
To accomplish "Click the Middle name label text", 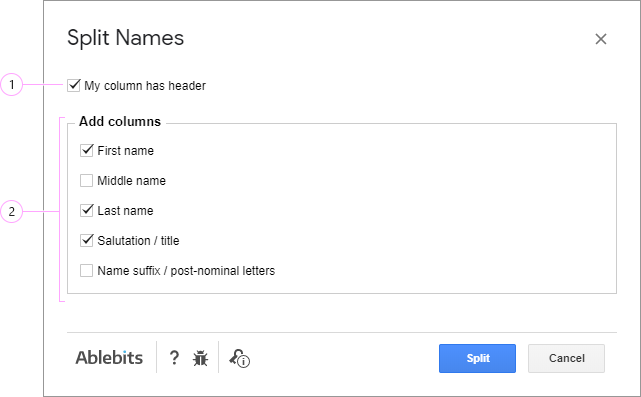I will (x=132, y=181).
